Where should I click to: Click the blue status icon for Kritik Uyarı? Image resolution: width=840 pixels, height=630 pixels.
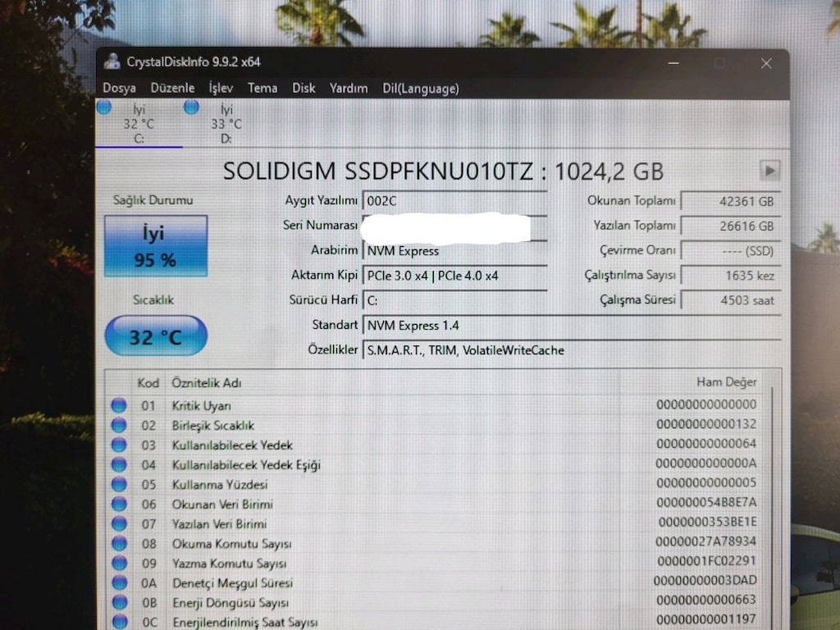point(119,405)
